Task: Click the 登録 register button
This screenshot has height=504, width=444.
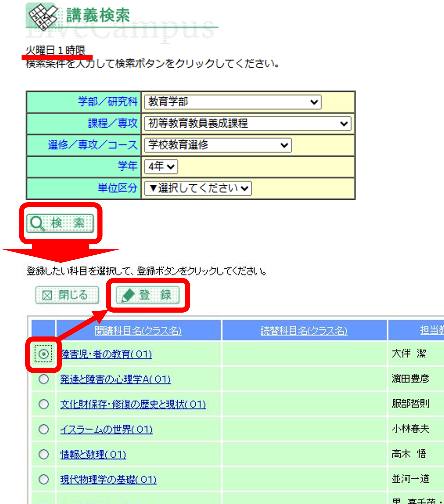Action: tap(148, 295)
